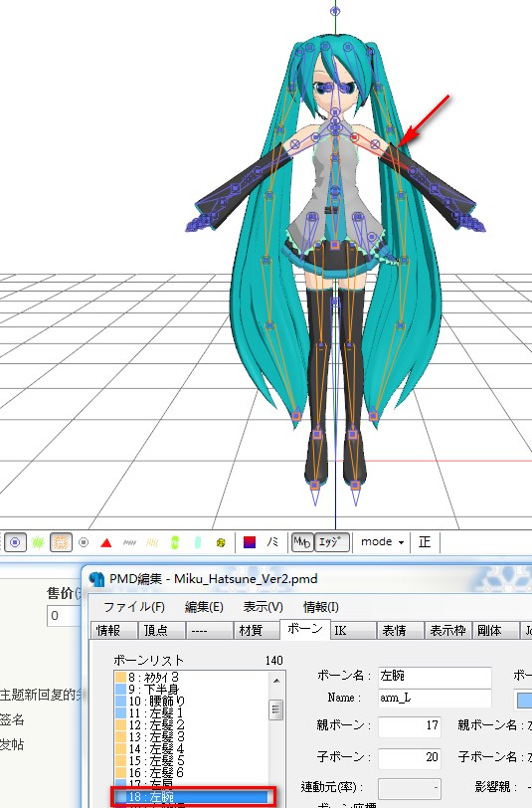The width and height of the screenshot is (532, 808).
Task: Switch to the 頂点 tab
Action: pyautogui.click(x=162, y=630)
